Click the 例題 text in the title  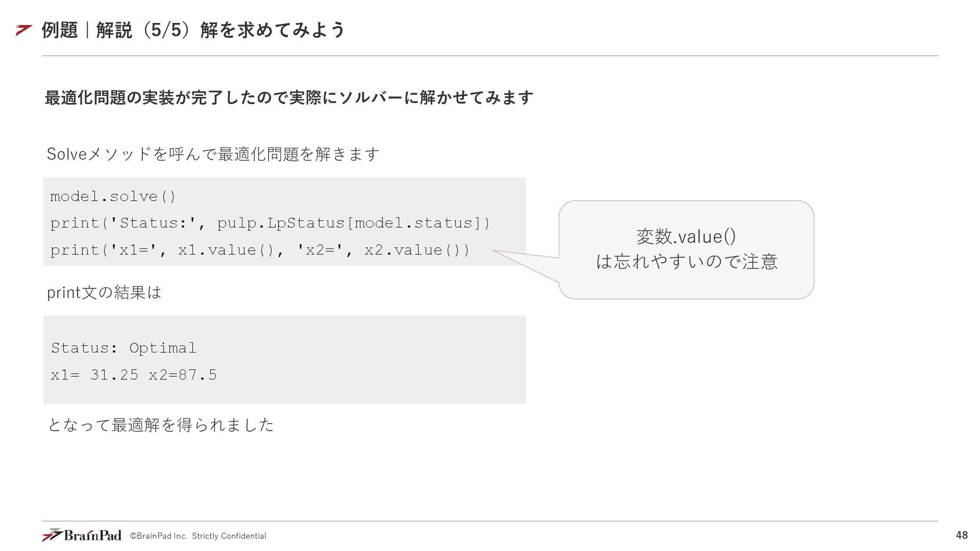pos(59,30)
